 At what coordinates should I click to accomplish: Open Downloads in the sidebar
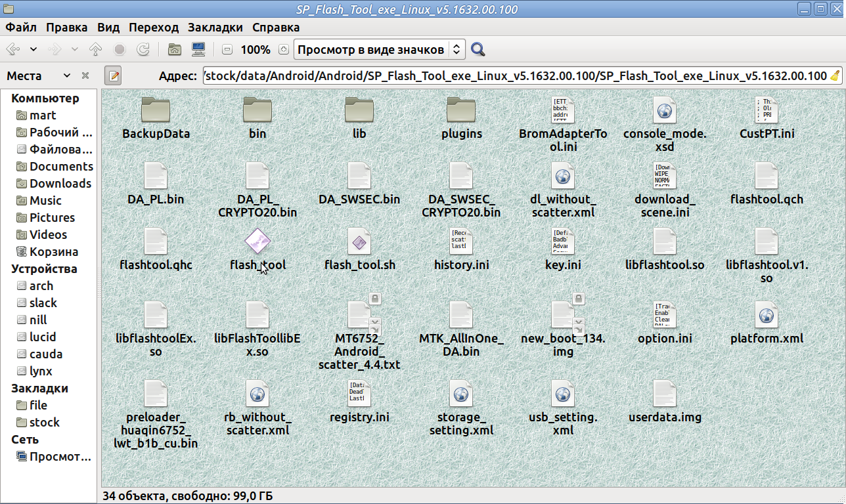60,183
